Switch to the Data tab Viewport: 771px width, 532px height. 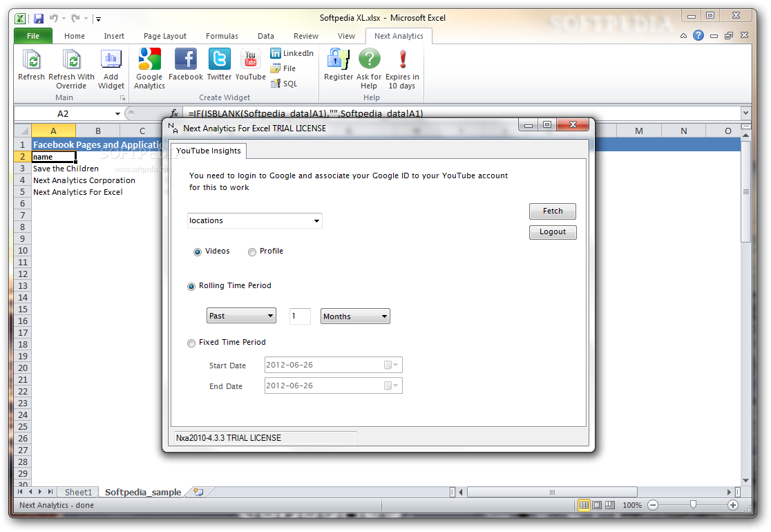(265, 36)
